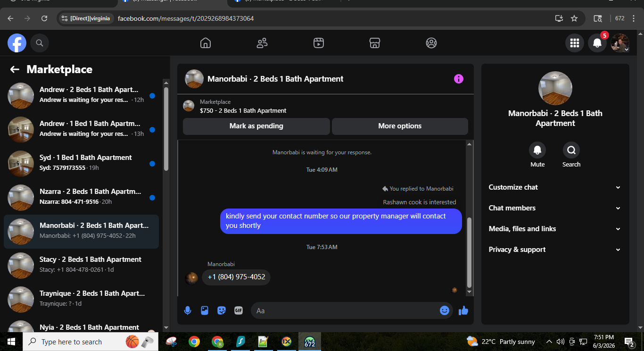Open Nyia 2 Beds 1 Bath conversation

click(x=81, y=326)
